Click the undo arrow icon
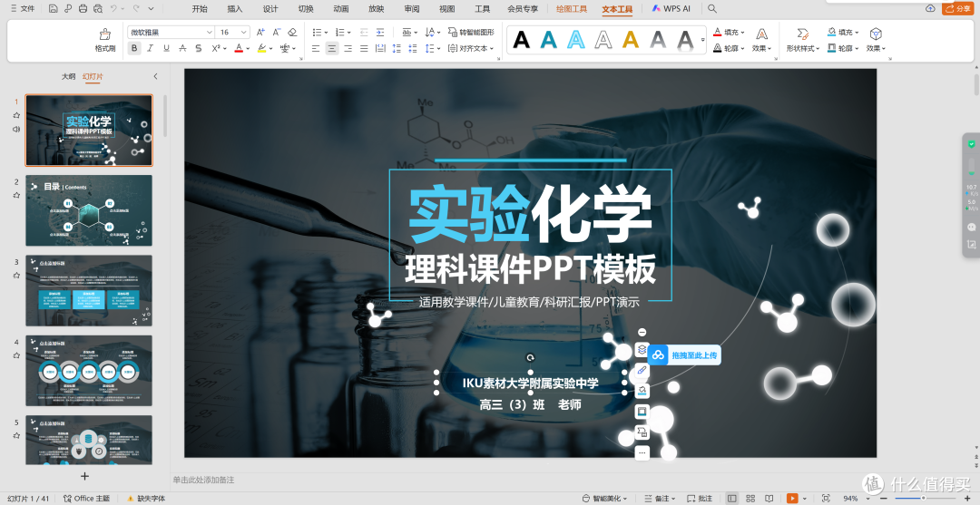980x505 pixels. pos(113,9)
